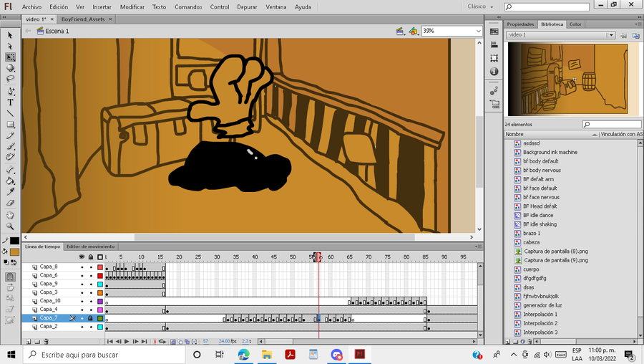Screen dimensions: 644x364
Task: Open the stage zoom 39% dropdown
Action: point(479,31)
